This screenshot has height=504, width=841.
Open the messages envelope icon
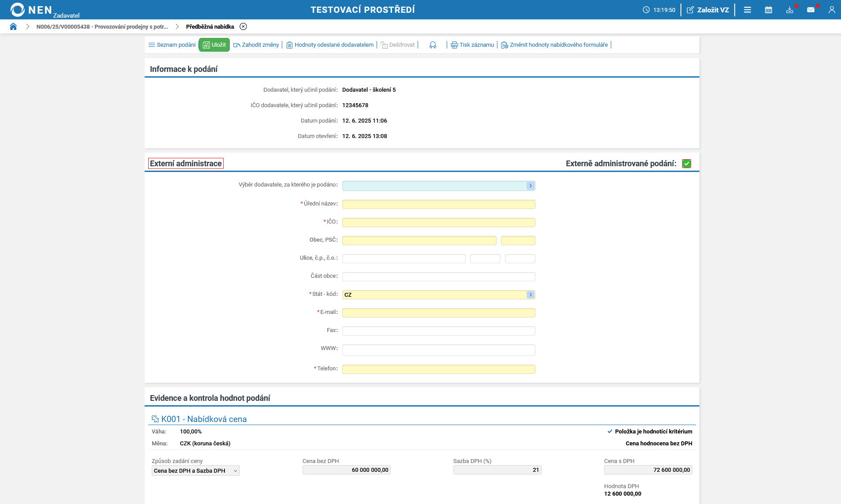tap(811, 10)
